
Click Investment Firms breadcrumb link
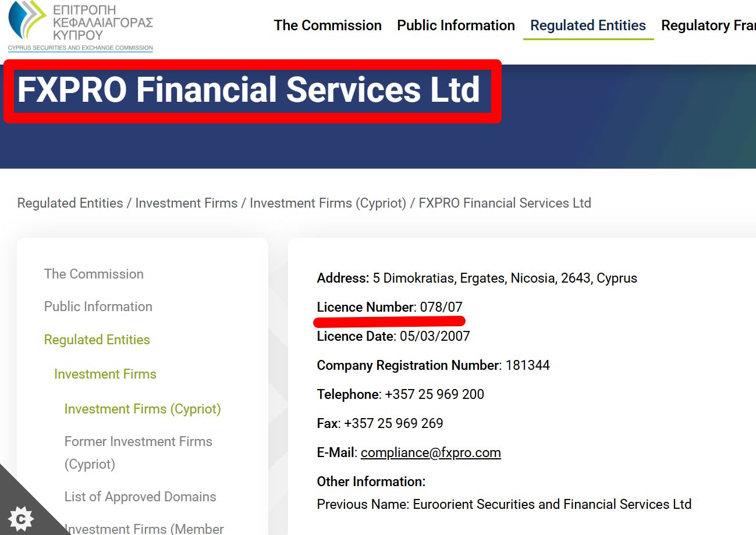[186, 203]
